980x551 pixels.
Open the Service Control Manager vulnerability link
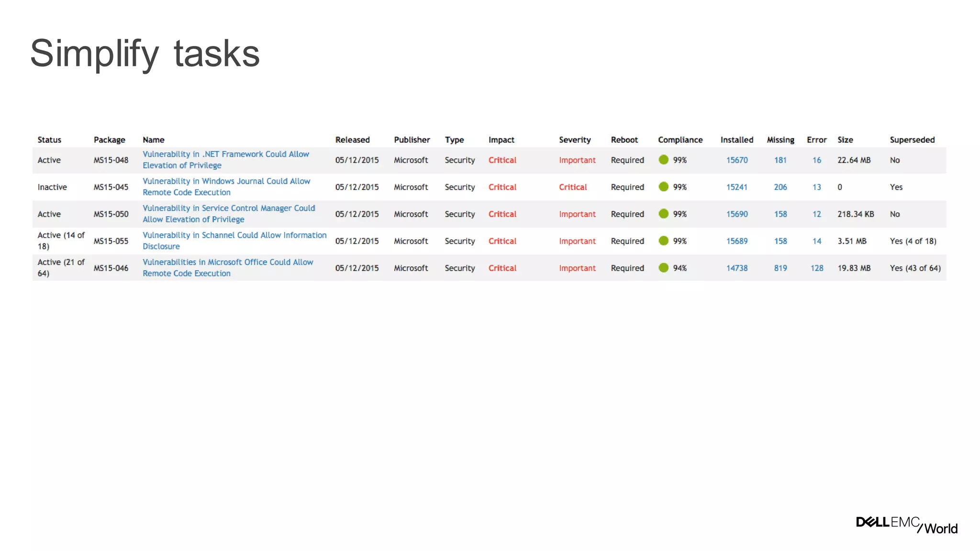(229, 214)
